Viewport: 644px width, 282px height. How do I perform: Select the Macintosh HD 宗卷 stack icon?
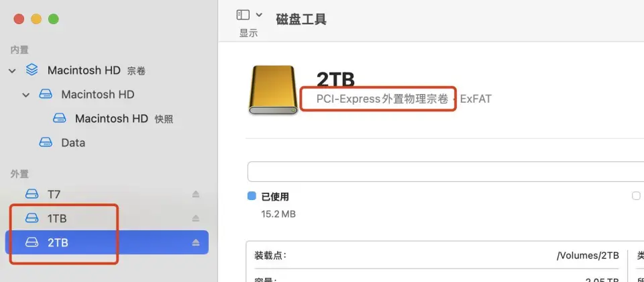(32, 70)
